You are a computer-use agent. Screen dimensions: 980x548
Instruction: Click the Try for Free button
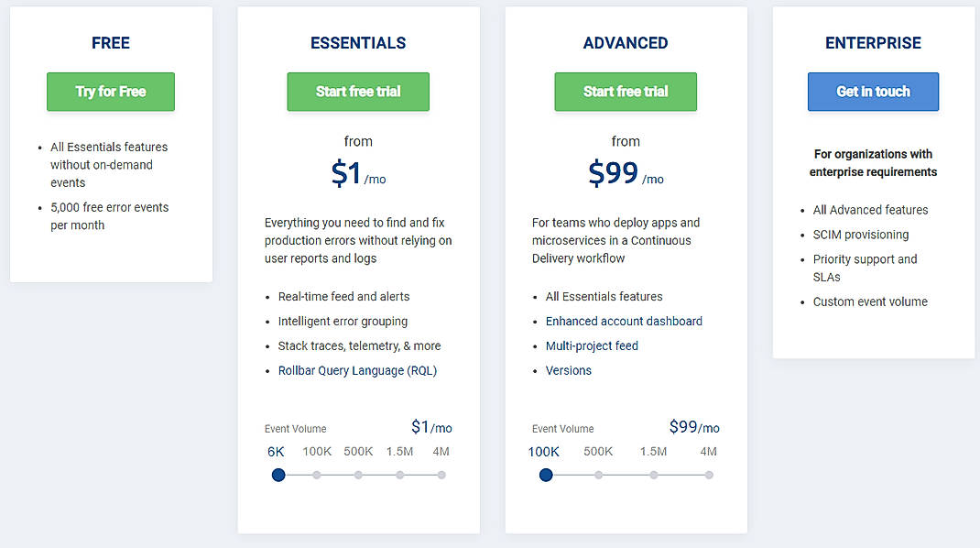tap(110, 92)
